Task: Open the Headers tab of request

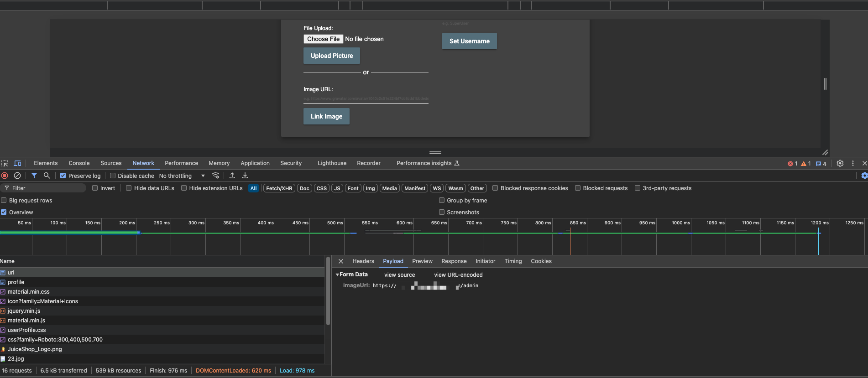Action: pyautogui.click(x=363, y=261)
